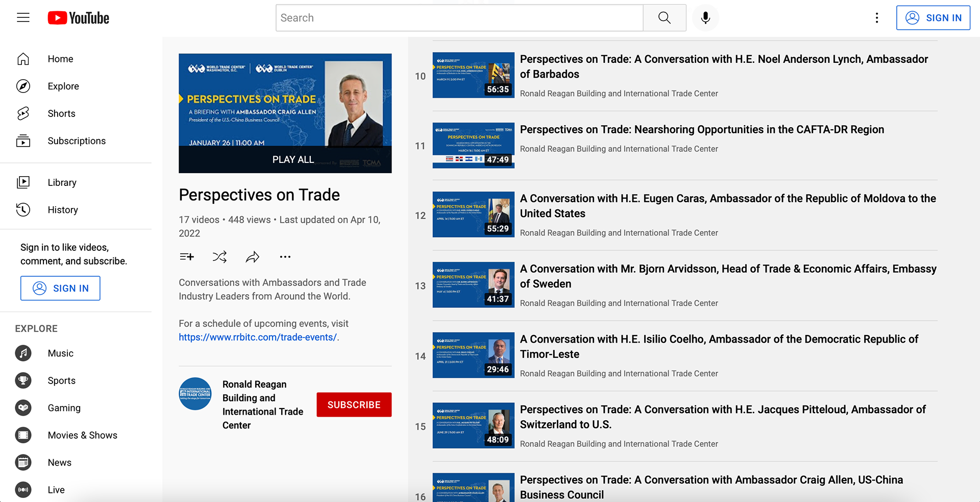Click the History clock icon
Viewport: 980px width, 502px height.
[23, 209]
